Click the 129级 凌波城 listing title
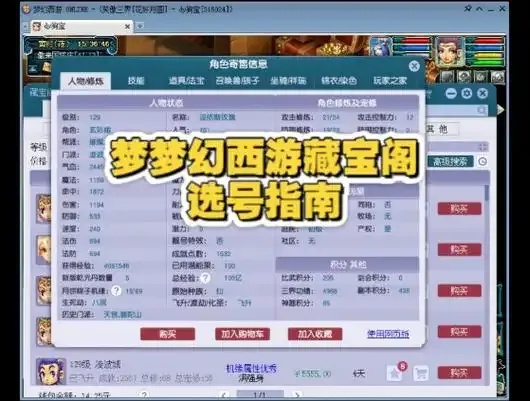 (x=95, y=364)
